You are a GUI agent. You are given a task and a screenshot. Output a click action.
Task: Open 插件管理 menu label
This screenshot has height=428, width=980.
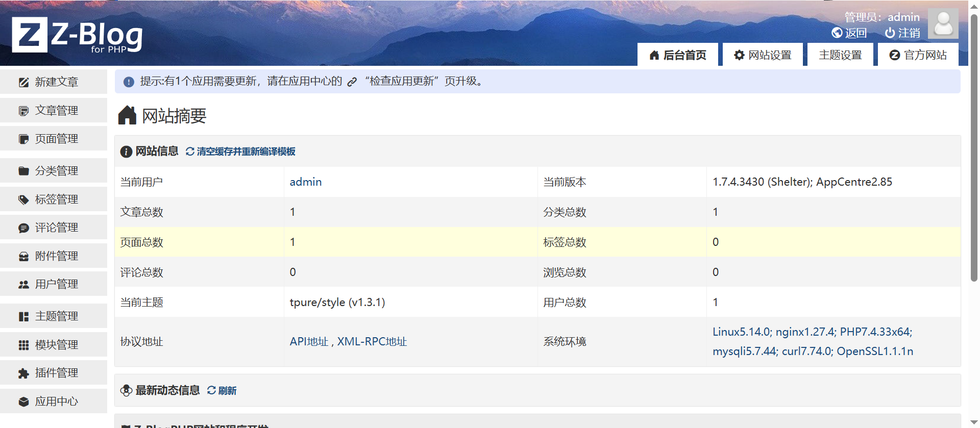57,373
